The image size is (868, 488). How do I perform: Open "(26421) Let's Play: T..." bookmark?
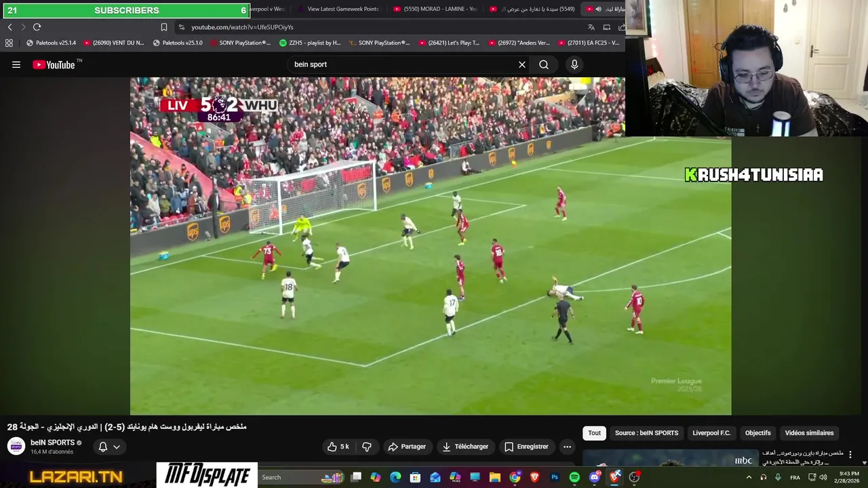[x=449, y=43]
